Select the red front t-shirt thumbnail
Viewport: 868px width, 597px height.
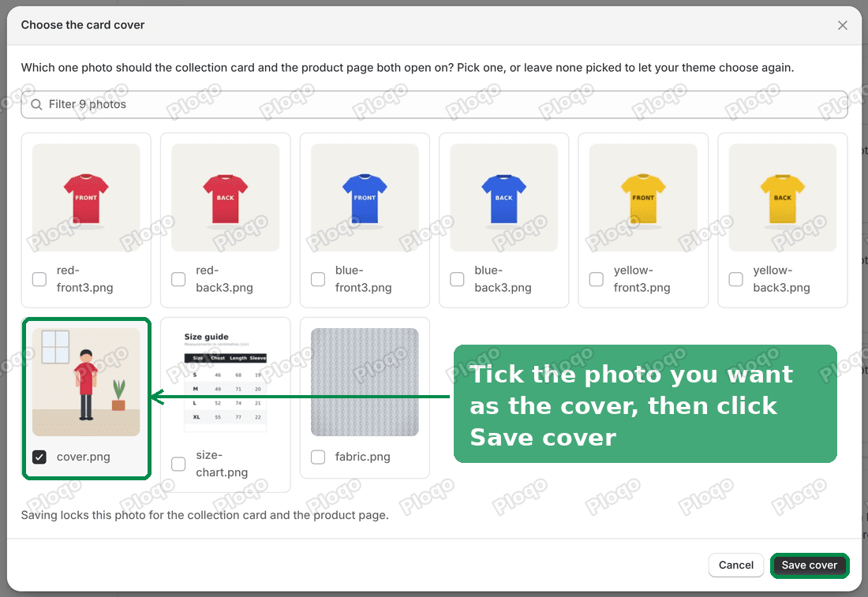(86, 197)
